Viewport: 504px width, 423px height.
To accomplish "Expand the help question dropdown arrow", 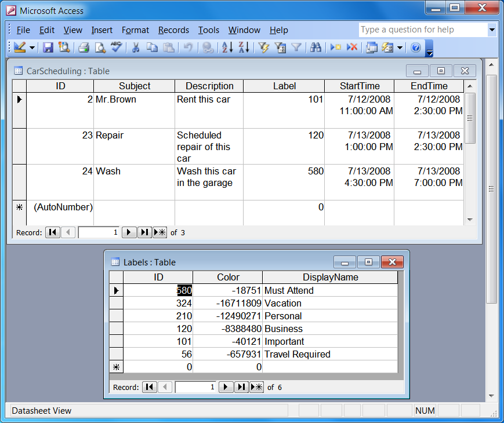I will (x=492, y=30).
